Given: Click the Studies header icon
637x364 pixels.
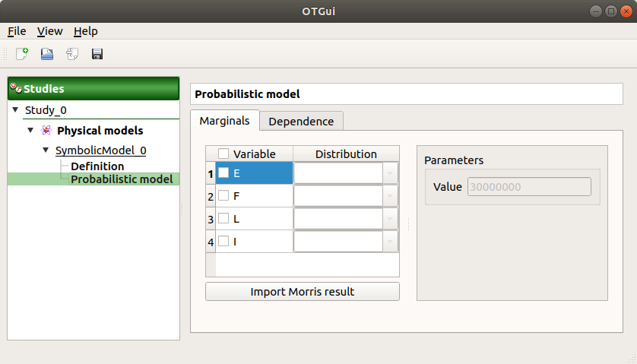Looking at the screenshot, I should [16, 88].
